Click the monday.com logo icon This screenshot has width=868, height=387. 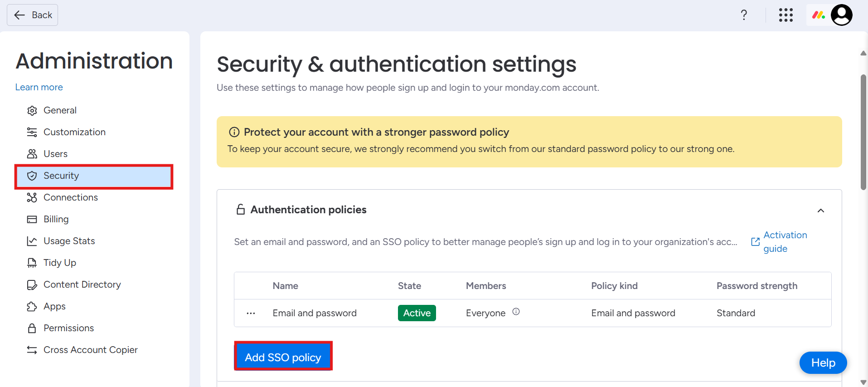click(818, 15)
